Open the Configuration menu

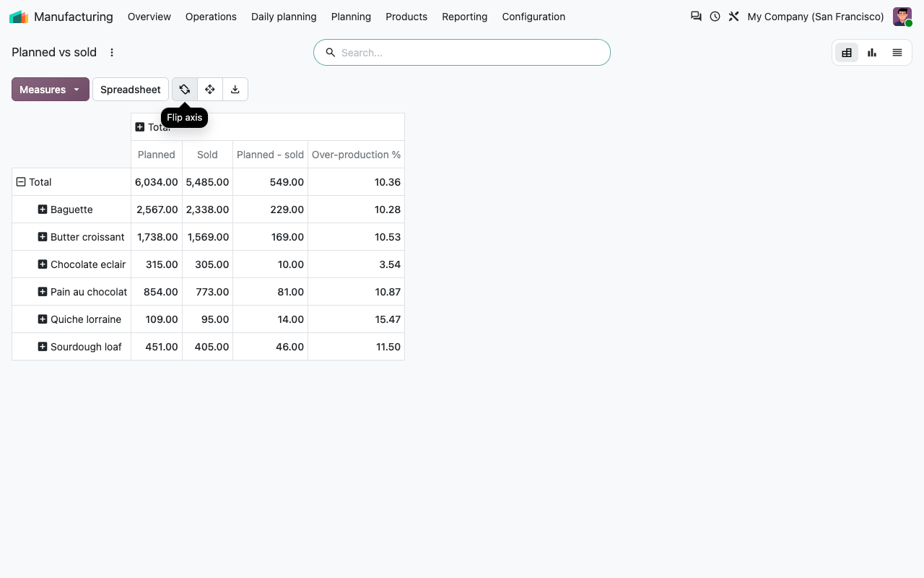tap(533, 17)
